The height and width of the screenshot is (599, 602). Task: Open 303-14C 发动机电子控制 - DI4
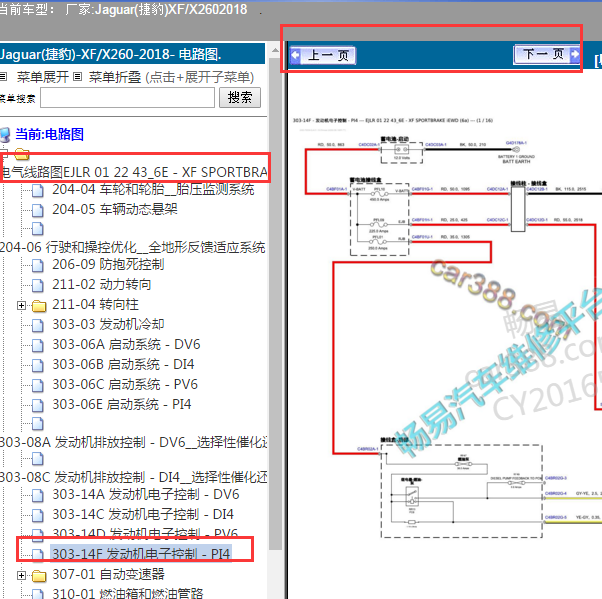click(143, 514)
